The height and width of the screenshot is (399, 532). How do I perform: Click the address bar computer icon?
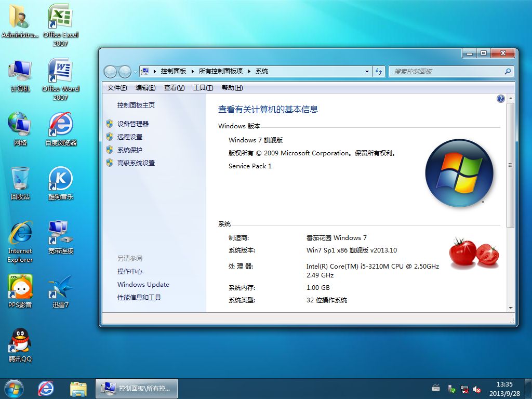[145, 71]
